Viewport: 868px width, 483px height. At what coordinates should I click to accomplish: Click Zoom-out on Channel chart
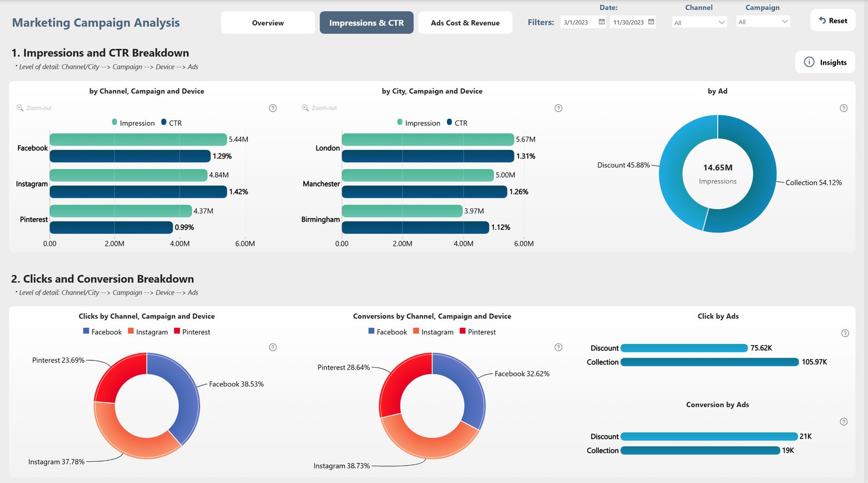point(34,108)
